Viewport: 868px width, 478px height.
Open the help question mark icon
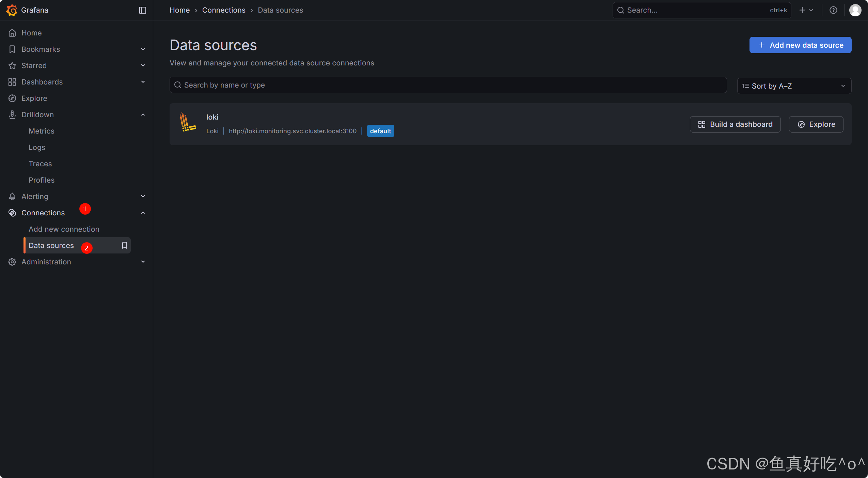[x=833, y=10]
